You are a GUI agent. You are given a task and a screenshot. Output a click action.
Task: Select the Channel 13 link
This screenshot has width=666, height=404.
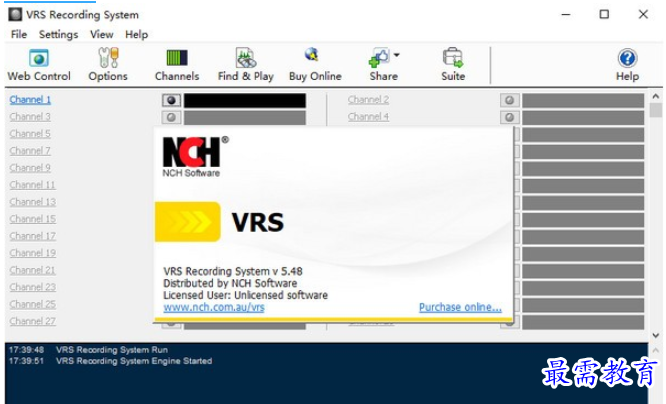coord(33,202)
